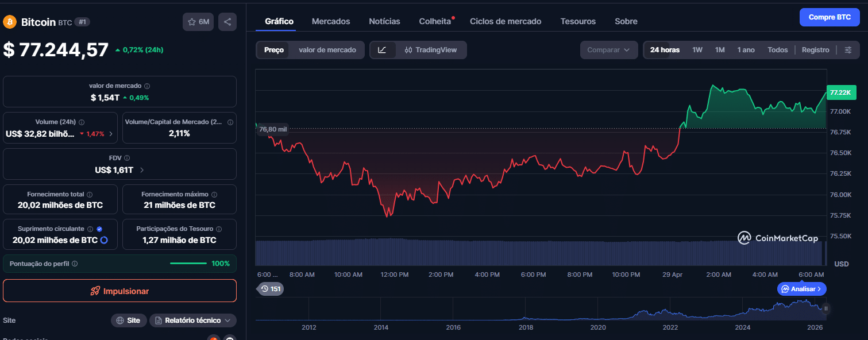Click the Analisar button on the chart
This screenshot has width=868, height=340.
pyautogui.click(x=801, y=289)
